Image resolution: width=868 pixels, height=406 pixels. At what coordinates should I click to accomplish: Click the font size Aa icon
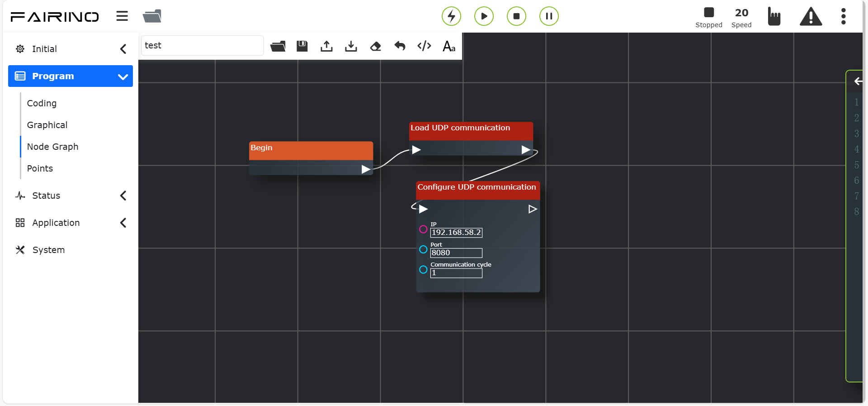[449, 46]
